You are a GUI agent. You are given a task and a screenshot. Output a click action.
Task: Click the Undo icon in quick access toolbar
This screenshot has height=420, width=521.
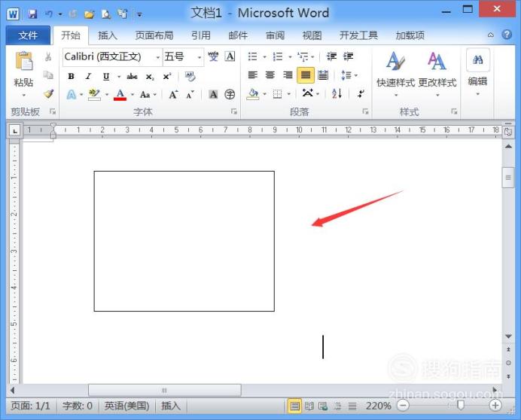(49, 14)
